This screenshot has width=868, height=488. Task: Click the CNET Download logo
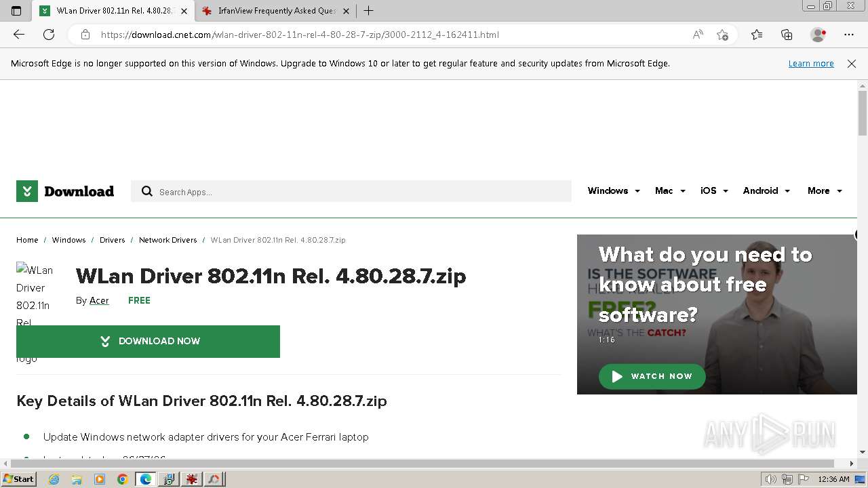coord(65,191)
